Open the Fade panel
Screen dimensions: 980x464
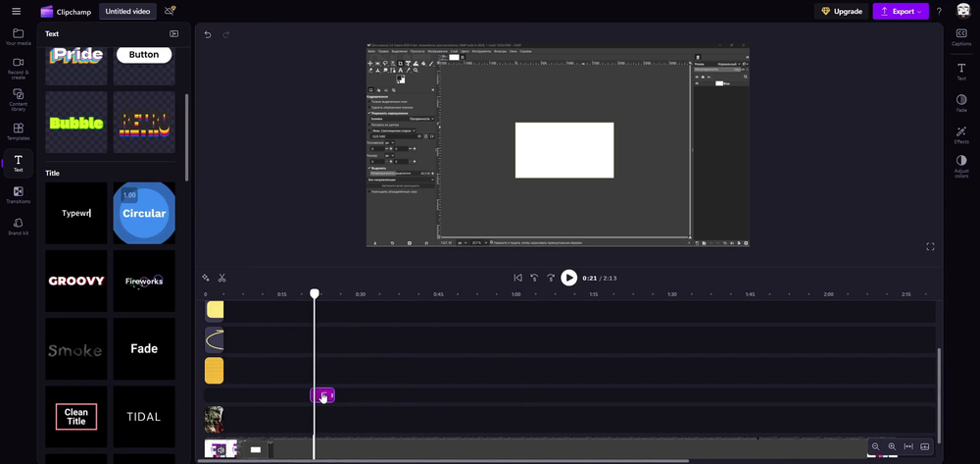(961, 103)
